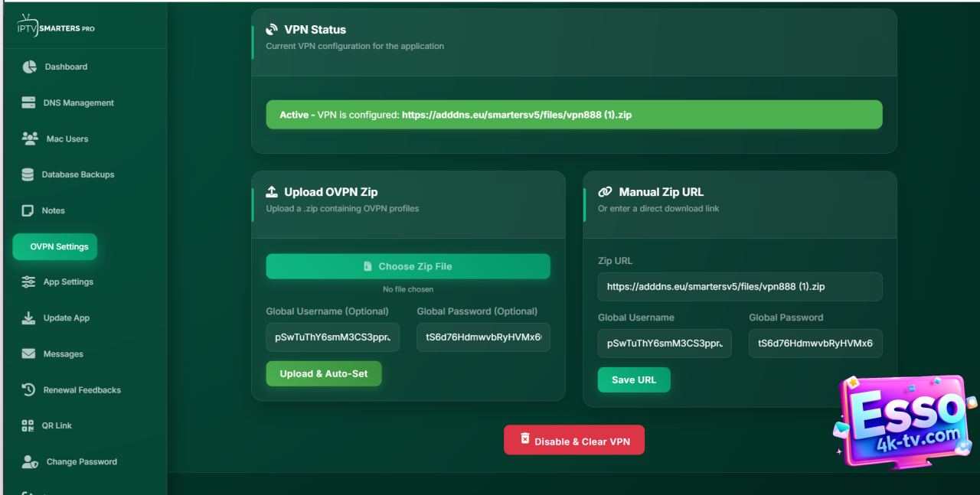The width and height of the screenshot is (980, 495).
Task: Click the Update App download icon
Action: [x=28, y=318]
